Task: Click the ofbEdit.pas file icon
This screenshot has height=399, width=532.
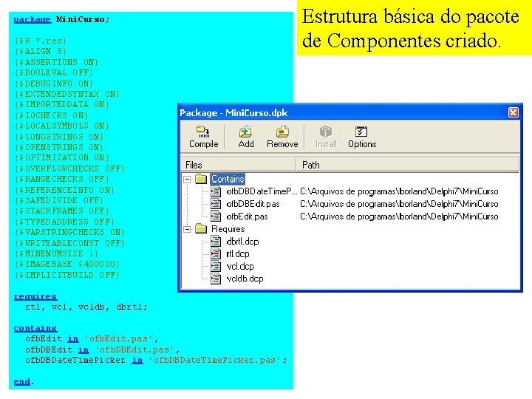Action: (216, 216)
